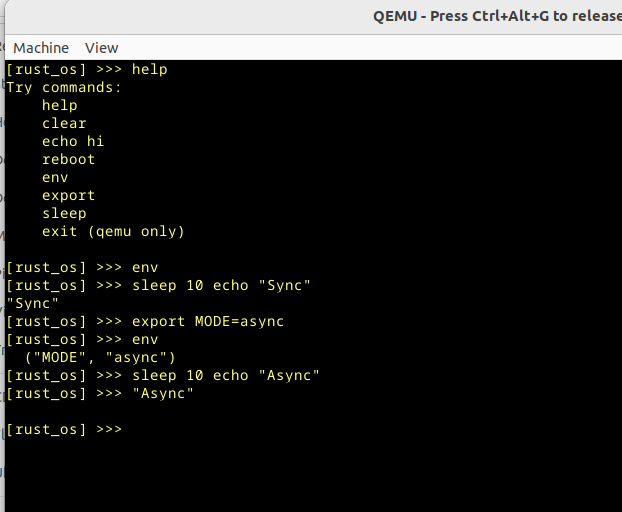
Task: Click the standalone "Sync" output line
Action: pos(33,304)
